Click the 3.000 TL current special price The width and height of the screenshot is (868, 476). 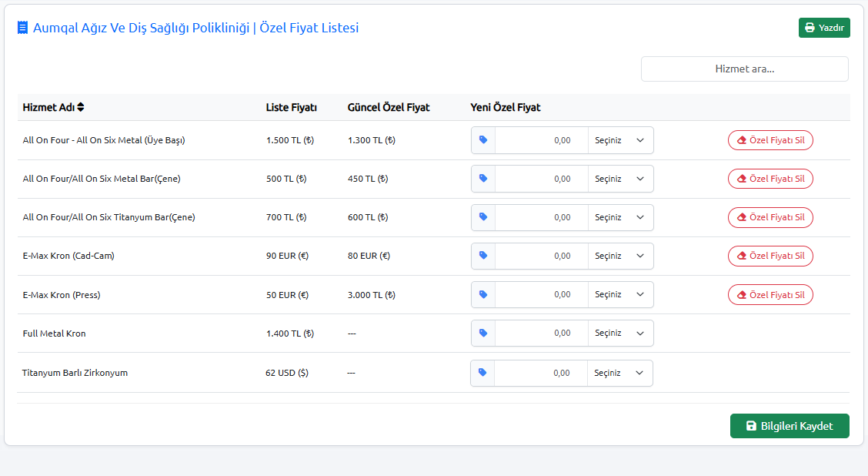(372, 295)
